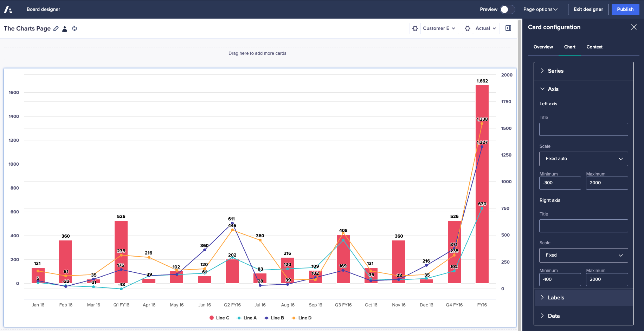This screenshot has width=644, height=331.
Task: Click the left axis Minimum input field
Action: pyautogui.click(x=560, y=183)
